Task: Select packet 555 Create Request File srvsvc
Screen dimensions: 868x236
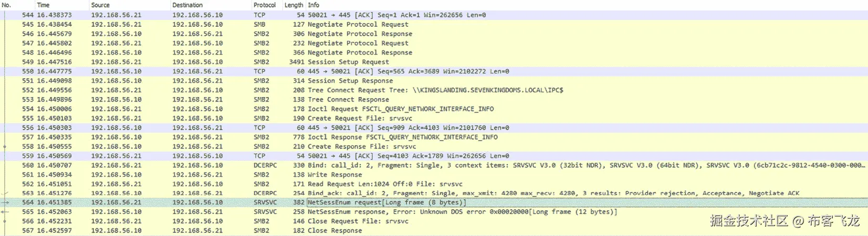Action: point(434,119)
